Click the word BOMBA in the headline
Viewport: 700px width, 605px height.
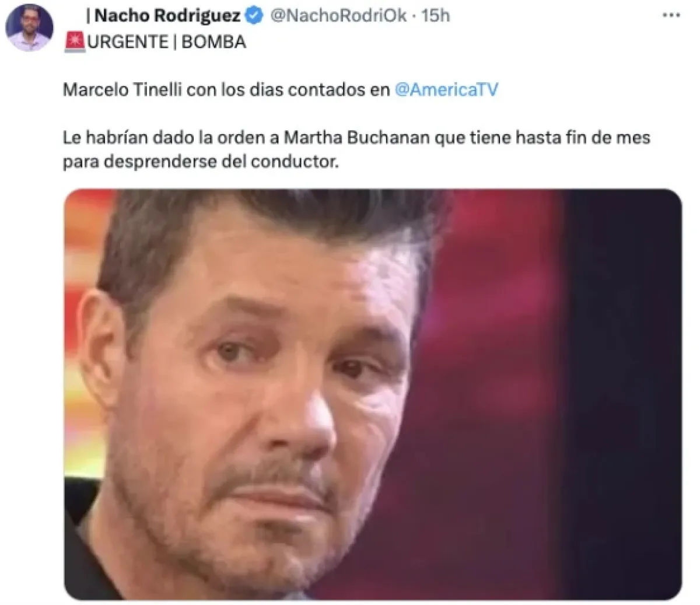point(213,42)
